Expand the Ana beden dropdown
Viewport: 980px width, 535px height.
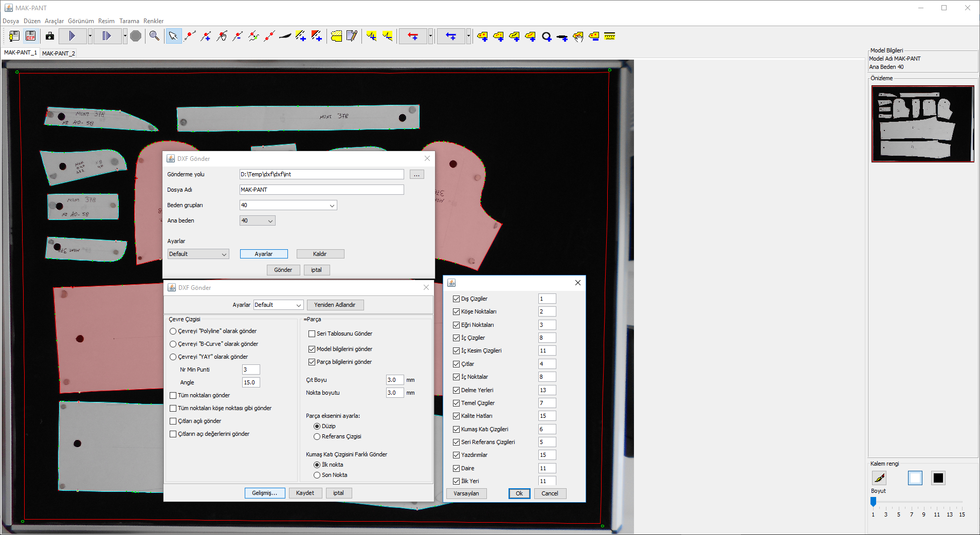(257, 220)
